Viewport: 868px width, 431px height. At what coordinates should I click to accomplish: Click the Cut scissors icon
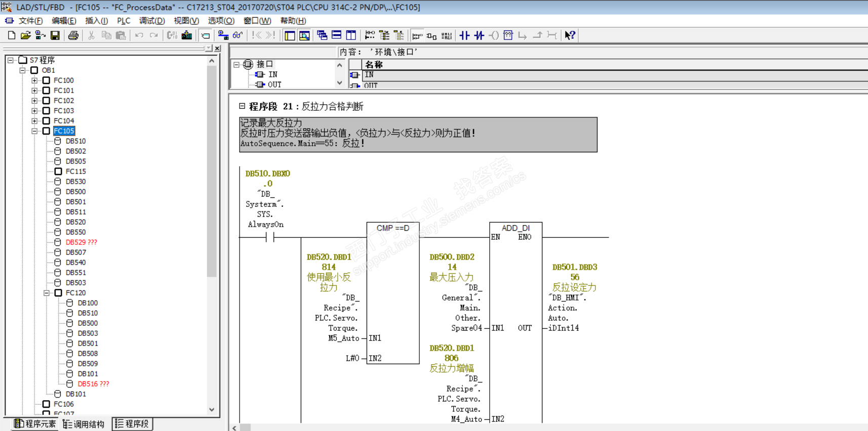(x=92, y=35)
